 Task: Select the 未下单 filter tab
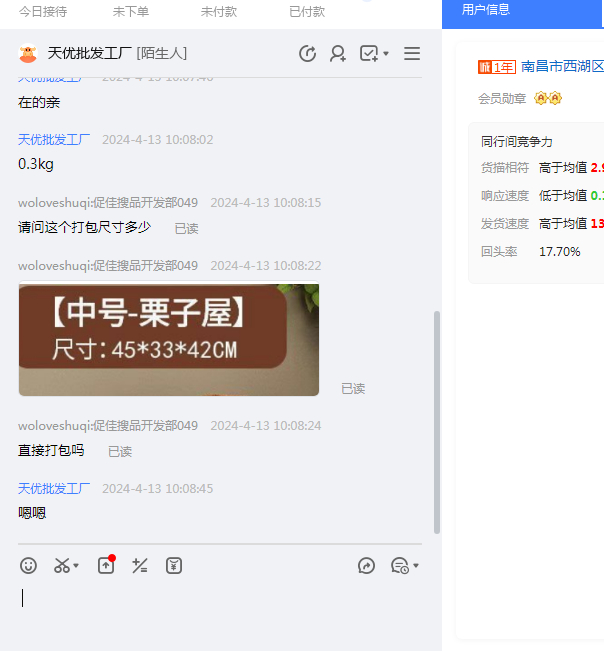(x=131, y=12)
